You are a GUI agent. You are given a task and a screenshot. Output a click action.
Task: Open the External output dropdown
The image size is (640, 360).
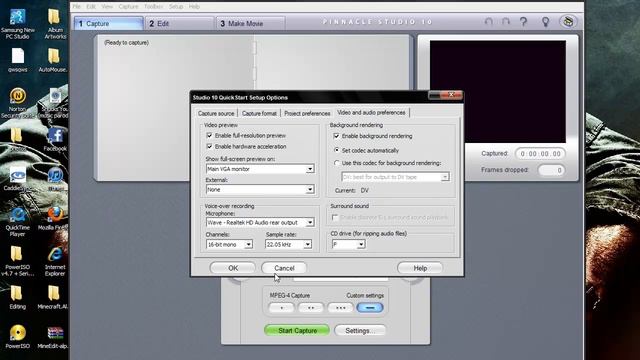260,190
